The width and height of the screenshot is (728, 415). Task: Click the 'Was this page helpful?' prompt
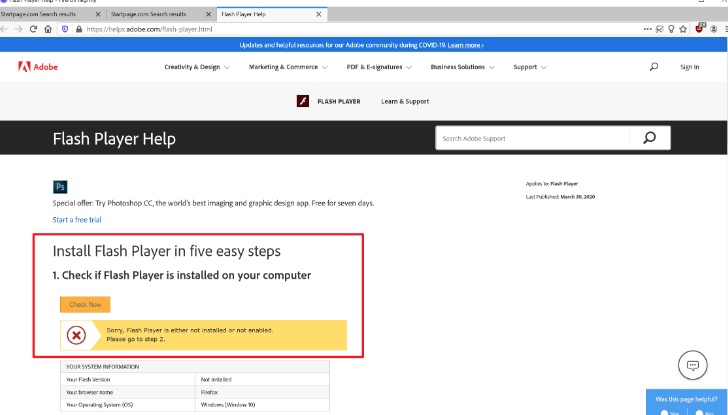click(x=686, y=399)
